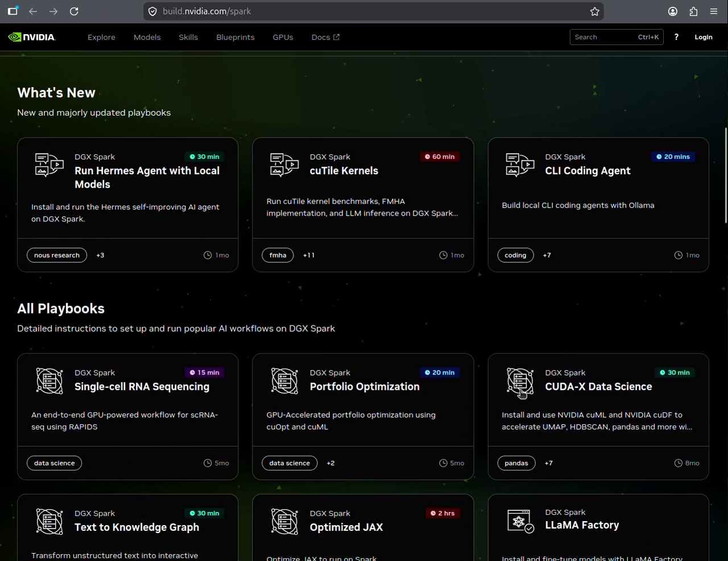
Task: Click the page vertical scrollbar thumb
Action: [726, 175]
